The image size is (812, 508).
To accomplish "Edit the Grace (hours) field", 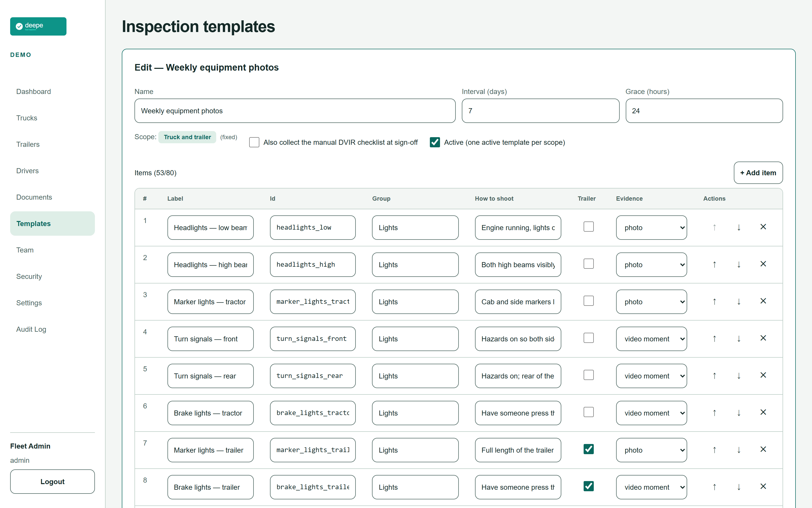I will pyautogui.click(x=704, y=110).
